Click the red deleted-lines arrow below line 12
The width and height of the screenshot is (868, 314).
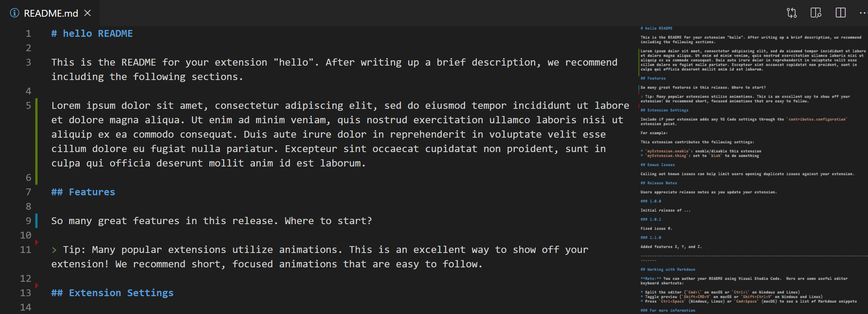click(37, 286)
